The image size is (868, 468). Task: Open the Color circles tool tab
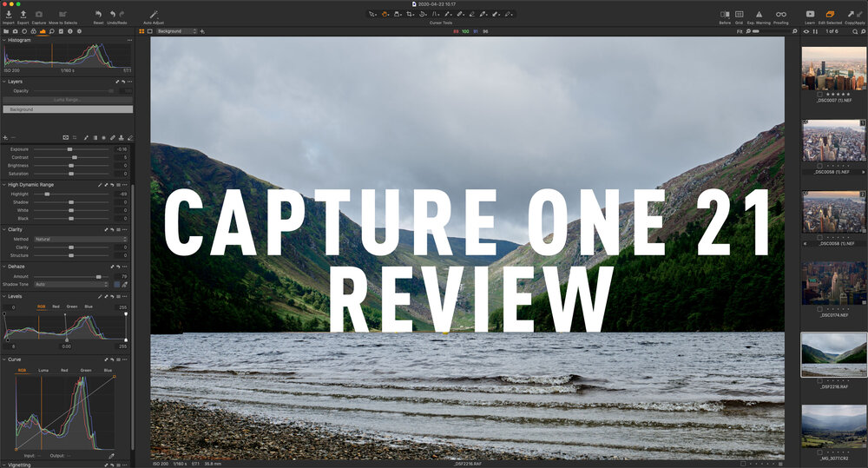coord(33,31)
